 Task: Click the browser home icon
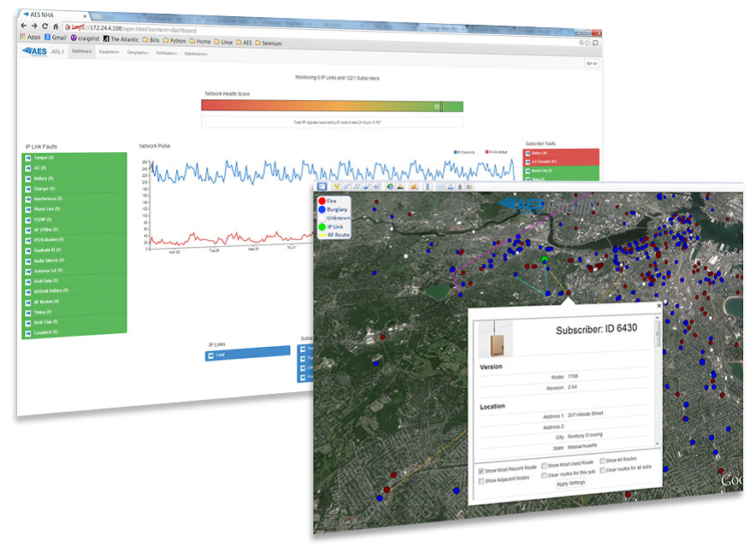(56, 27)
